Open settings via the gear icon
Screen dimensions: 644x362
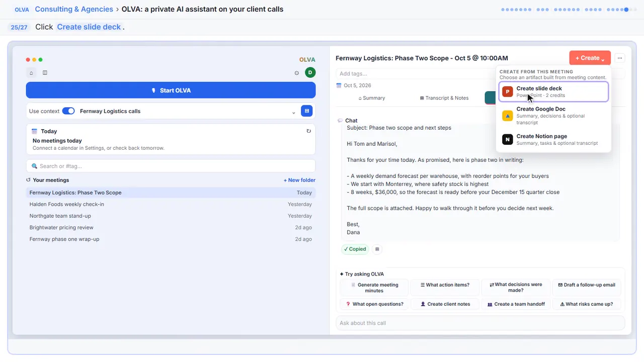coord(297,73)
